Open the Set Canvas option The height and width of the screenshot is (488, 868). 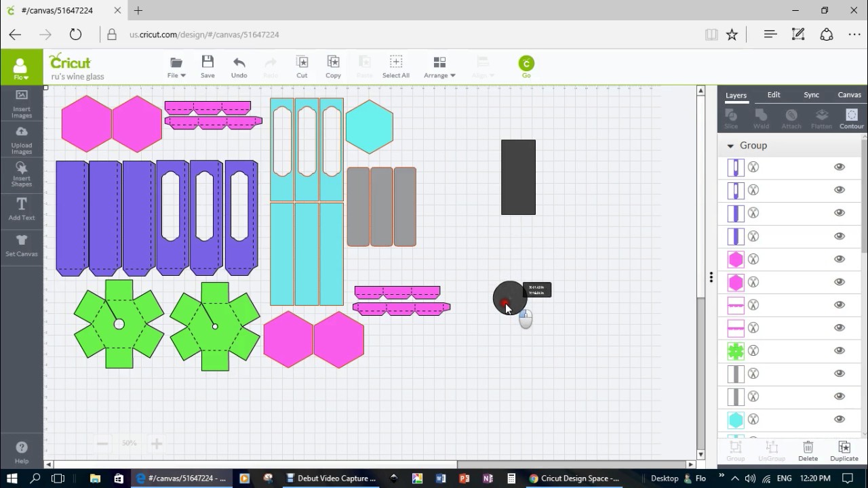[22, 245]
